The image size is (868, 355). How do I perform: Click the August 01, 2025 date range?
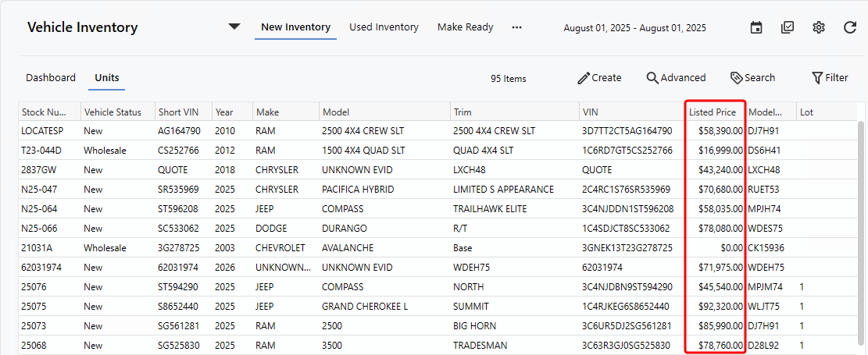pyautogui.click(x=634, y=28)
